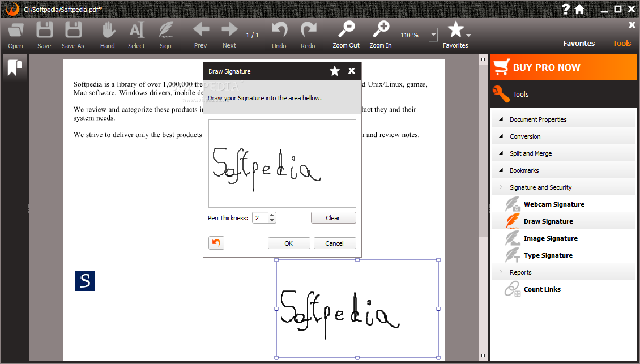Viewport: 640px width, 364px height.
Task: Click the orange undo stroke button
Action: [x=216, y=243]
